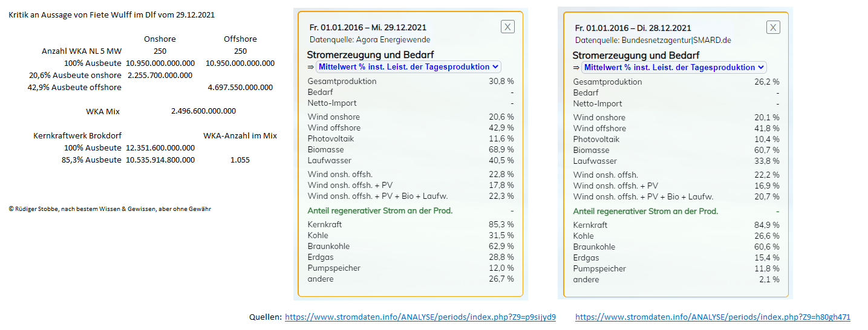Select the WKA Mix value 2.496.600.000.000
868x330 pixels.
click(204, 111)
